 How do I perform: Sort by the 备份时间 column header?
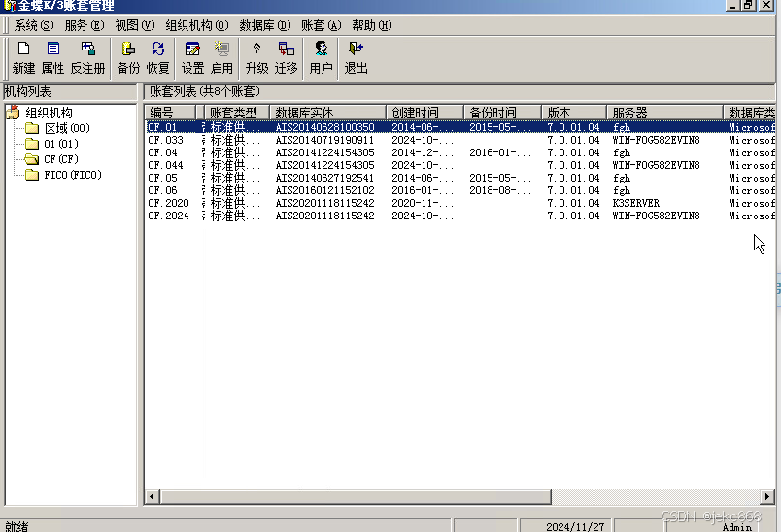point(502,113)
